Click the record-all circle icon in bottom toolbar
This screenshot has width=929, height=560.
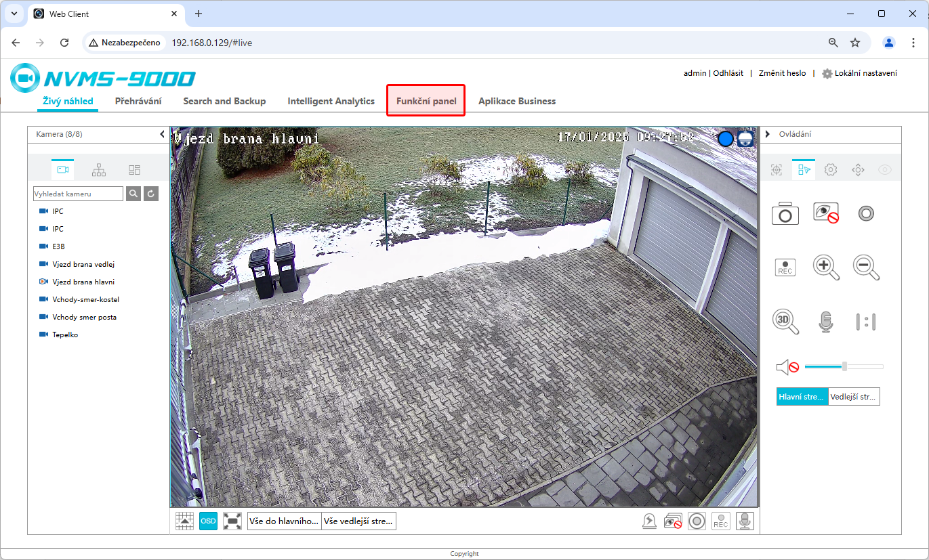point(697,521)
